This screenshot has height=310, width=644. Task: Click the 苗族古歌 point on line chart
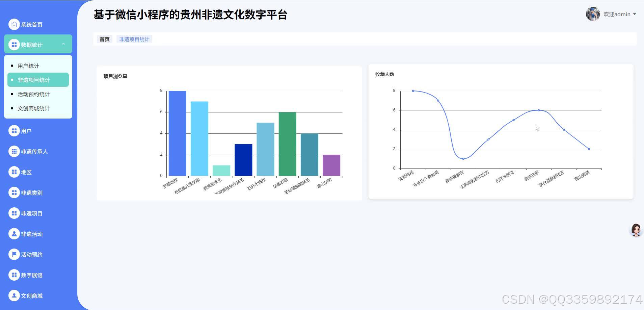pos(539,110)
